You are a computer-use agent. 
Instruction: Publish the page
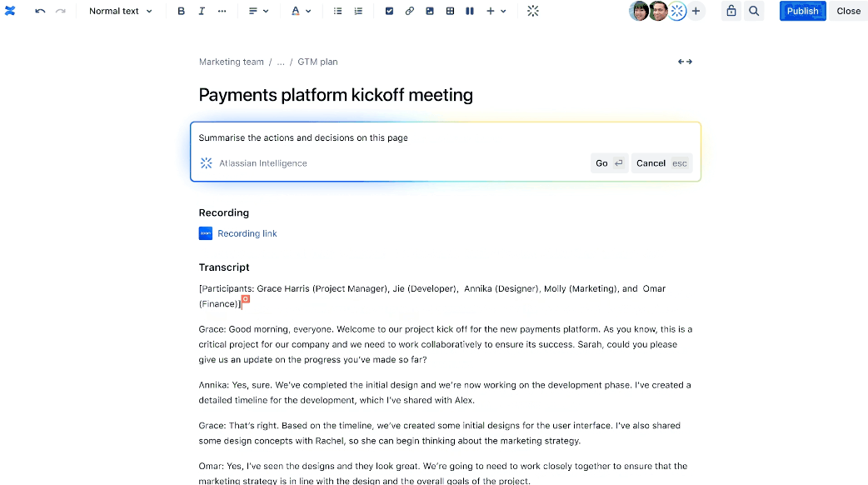pos(803,11)
